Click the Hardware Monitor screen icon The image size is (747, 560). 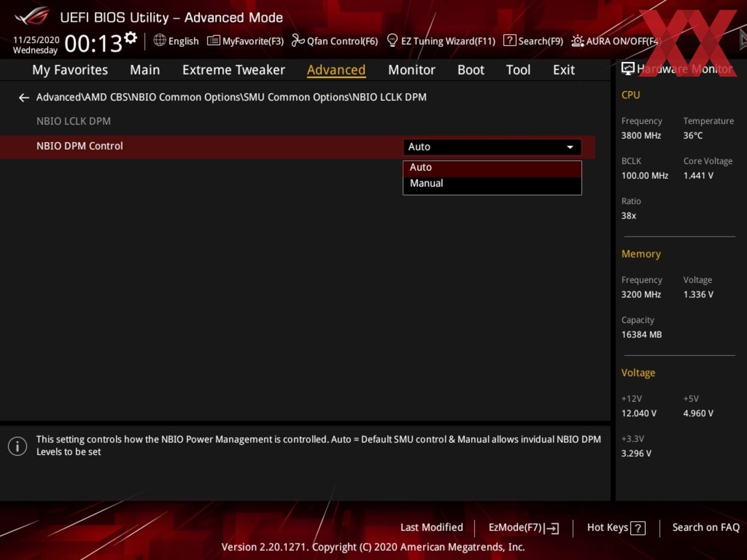[628, 69]
